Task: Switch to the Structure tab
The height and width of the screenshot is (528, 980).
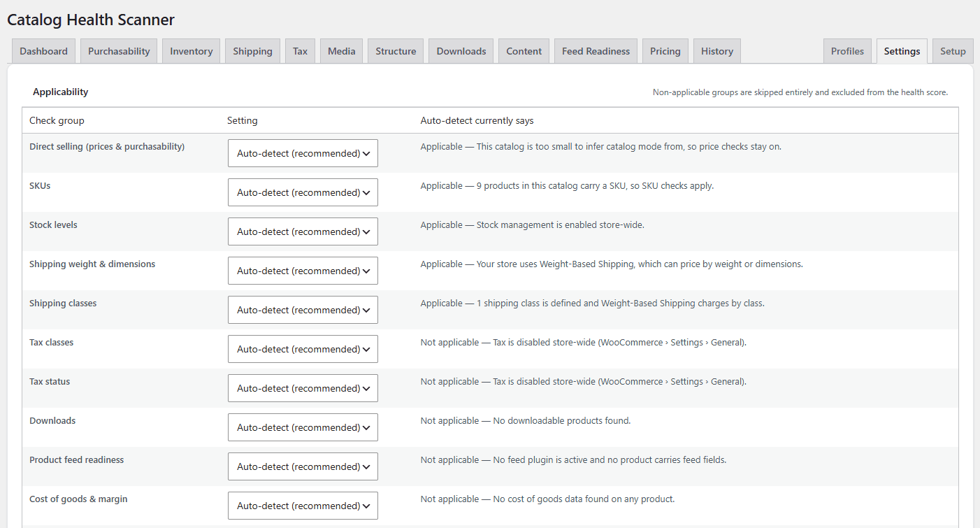Action: coord(396,51)
